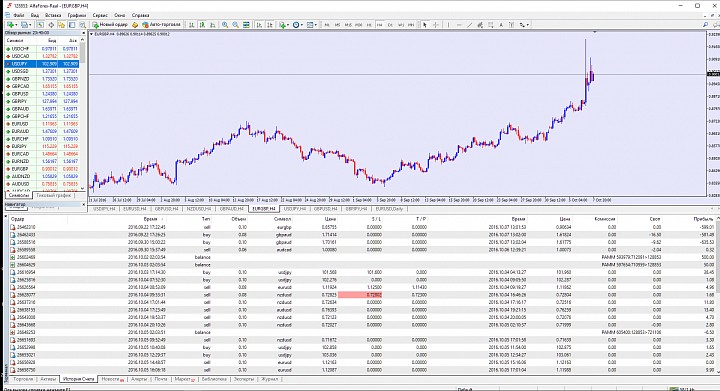Open the periodicity clock dropdown
Image resolution: width=720 pixels, height=391 pixels.
point(298,25)
